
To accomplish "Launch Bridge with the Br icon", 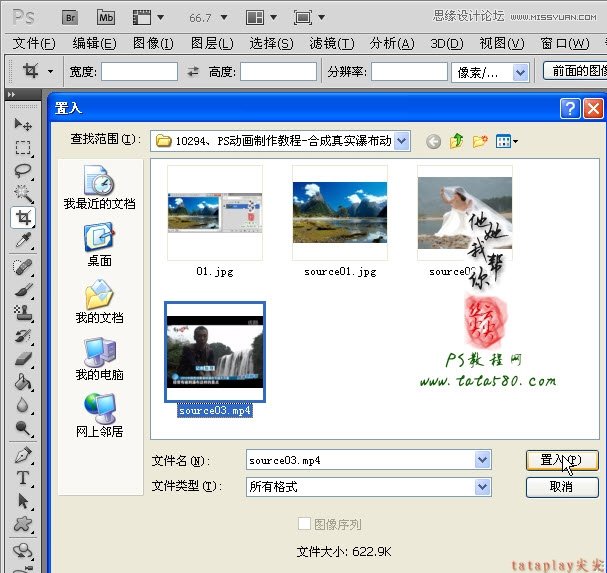I will coord(70,17).
